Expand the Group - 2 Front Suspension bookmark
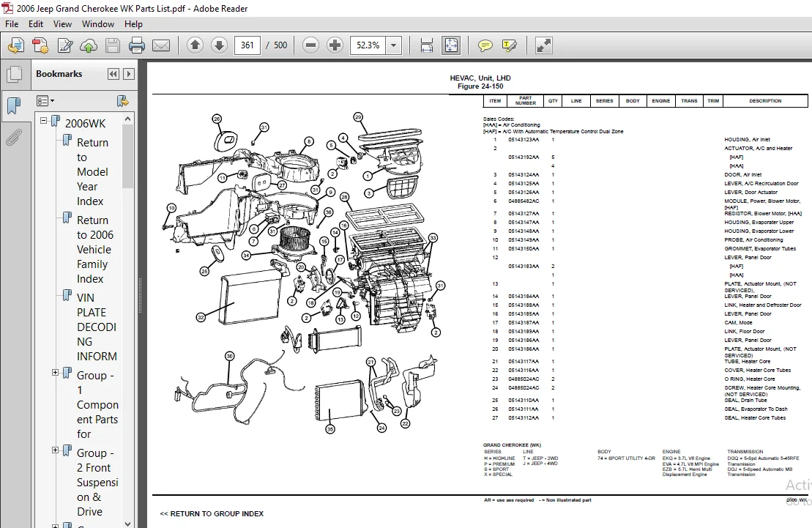Image resolution: width=812 pixels, height=528 pixels. click(x=56, y=450)
